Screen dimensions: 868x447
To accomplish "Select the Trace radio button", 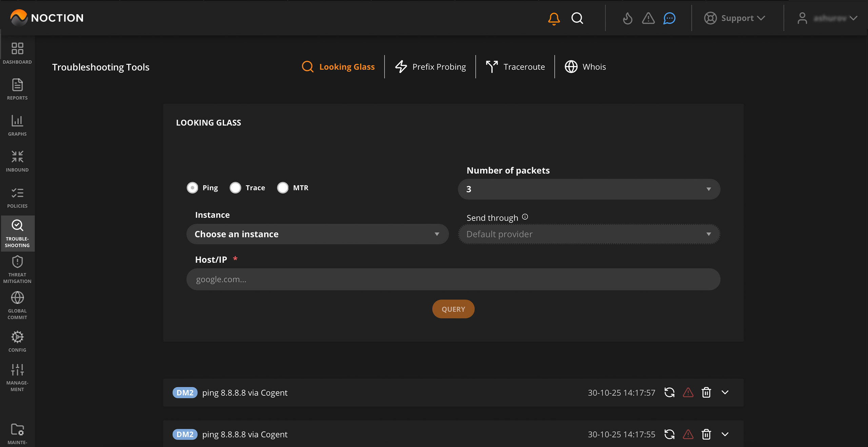I will pos(235,188).
